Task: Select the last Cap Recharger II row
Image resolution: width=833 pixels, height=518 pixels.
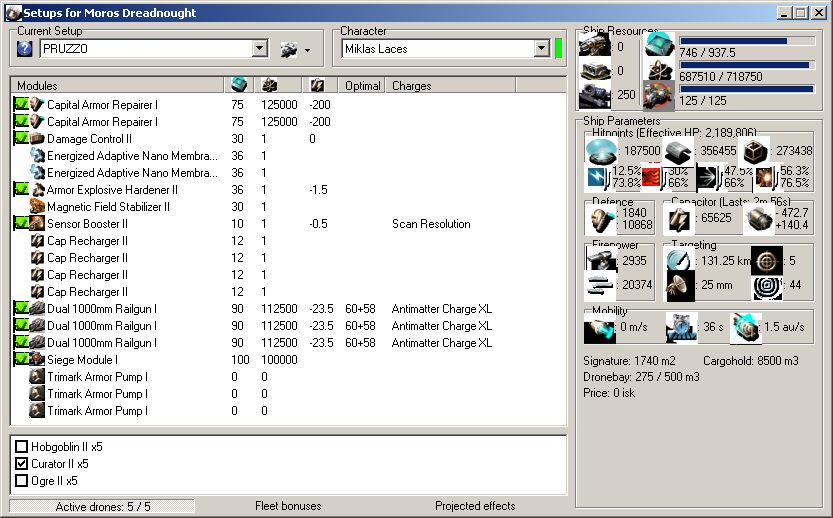Action: (x=288, y=291)
